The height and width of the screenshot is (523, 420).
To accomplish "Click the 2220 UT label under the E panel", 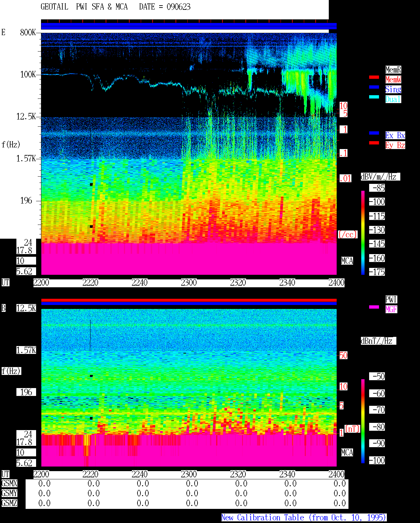I will click(90, 282).
